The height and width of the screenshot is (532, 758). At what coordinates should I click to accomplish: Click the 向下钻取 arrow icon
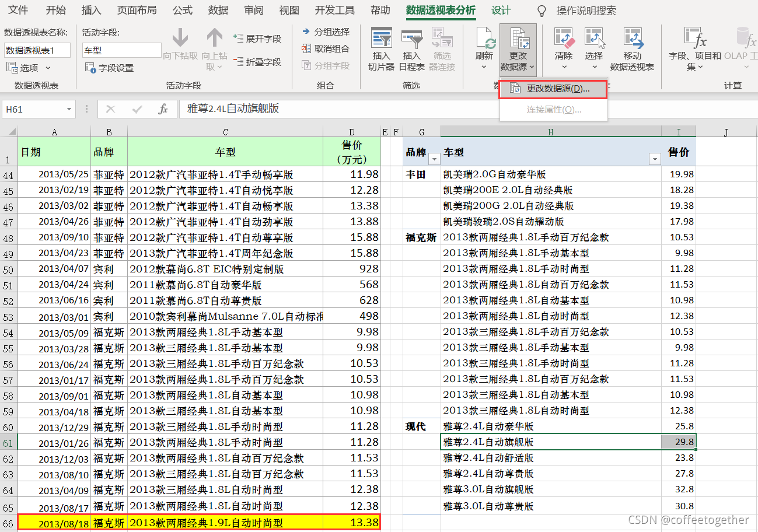click(180, 38)
